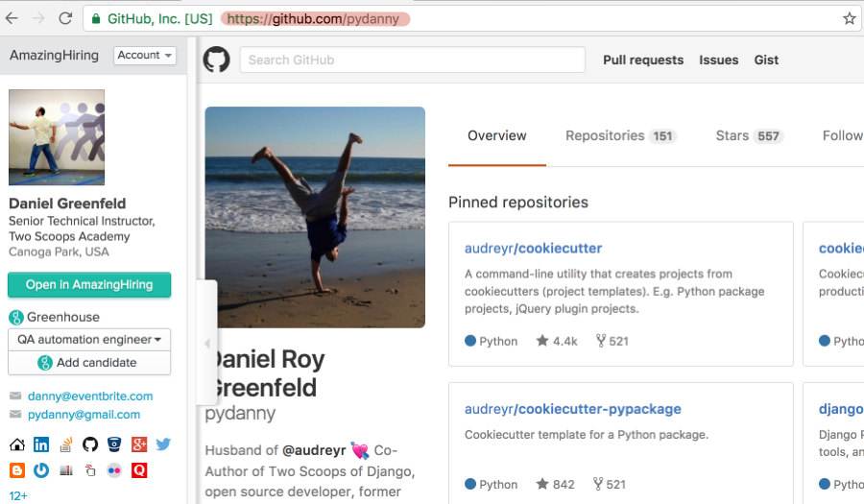Open Pull requests in GitHub header
The width and height of the screenshot is (864, 504).
click(643, 60)
